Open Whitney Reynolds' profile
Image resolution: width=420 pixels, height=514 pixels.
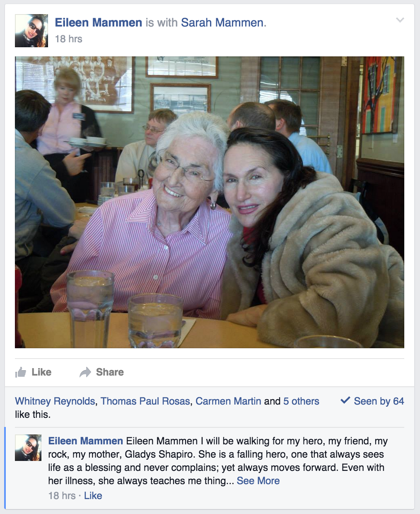[55, 401]
